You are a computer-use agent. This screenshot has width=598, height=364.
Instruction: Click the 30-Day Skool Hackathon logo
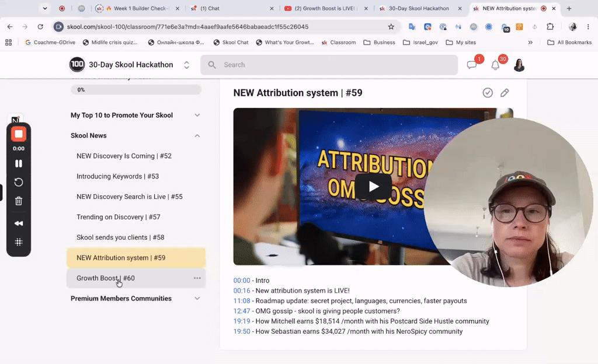coord(77,64)
